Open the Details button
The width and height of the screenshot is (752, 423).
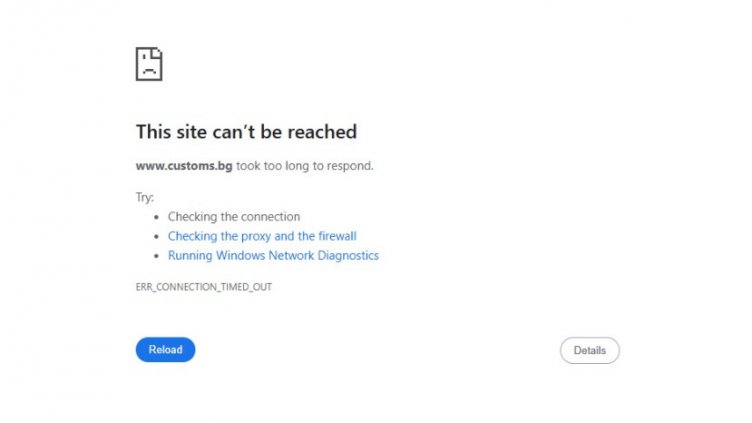[x=589, y=351]
